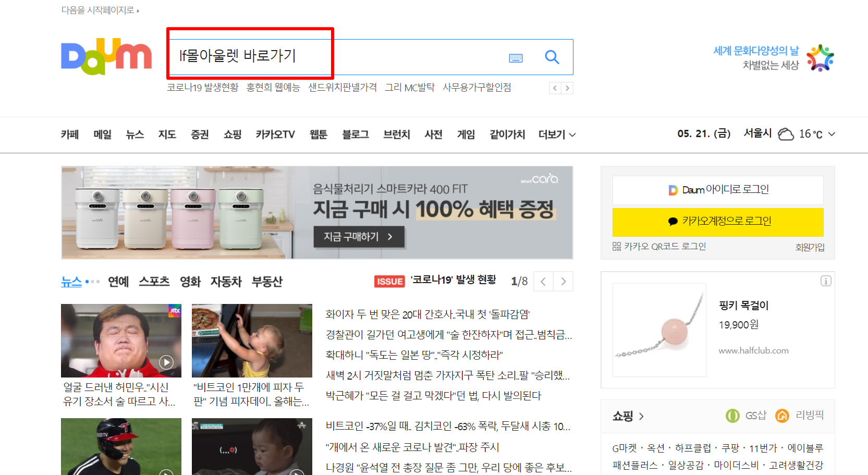Go to next issue headline arrow

tap(564, 282)
